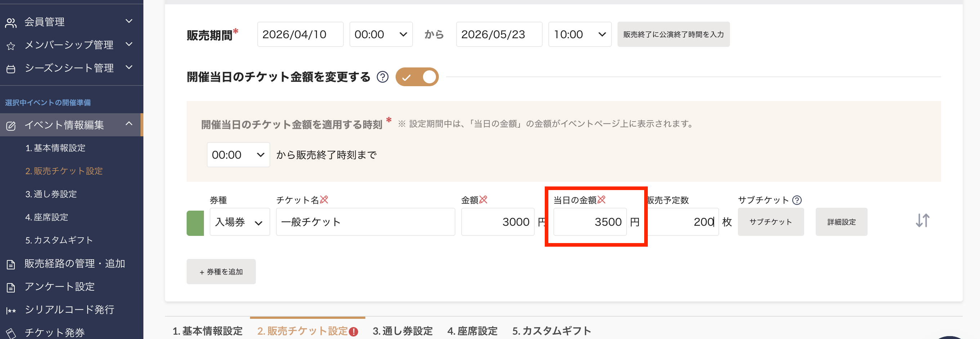Click the アンケート設定 document icon
The height and width of the screenshot is (339, 980).
coord(11,287)
